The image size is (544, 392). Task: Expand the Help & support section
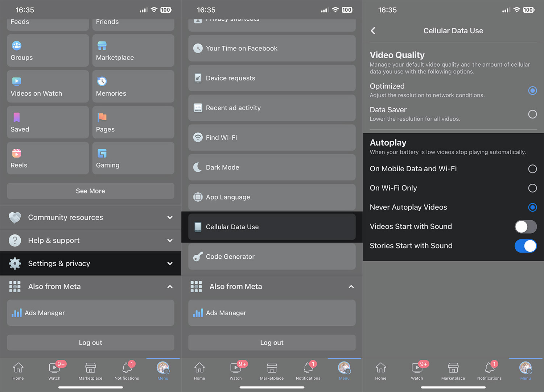(90, 241)
